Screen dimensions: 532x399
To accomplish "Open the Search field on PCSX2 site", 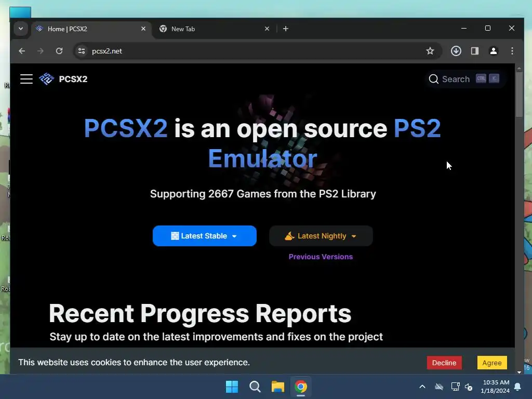I will point(464,79).
